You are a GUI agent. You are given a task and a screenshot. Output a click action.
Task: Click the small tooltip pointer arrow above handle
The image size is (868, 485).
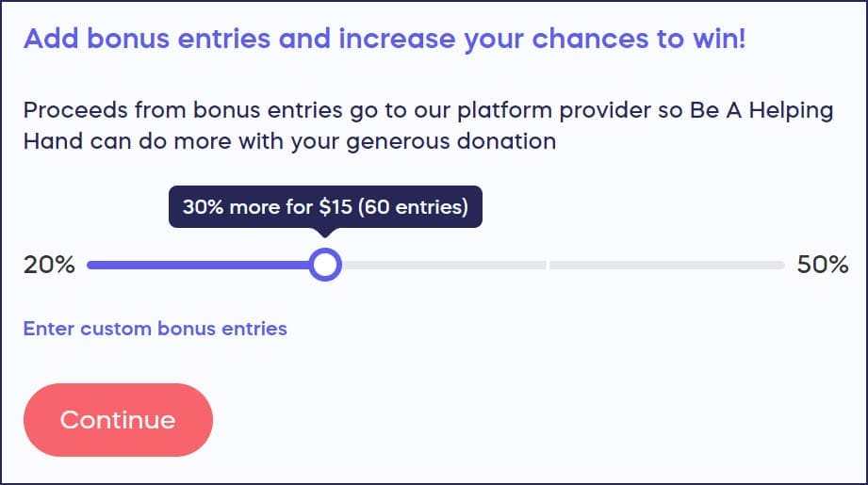[325, 232]
